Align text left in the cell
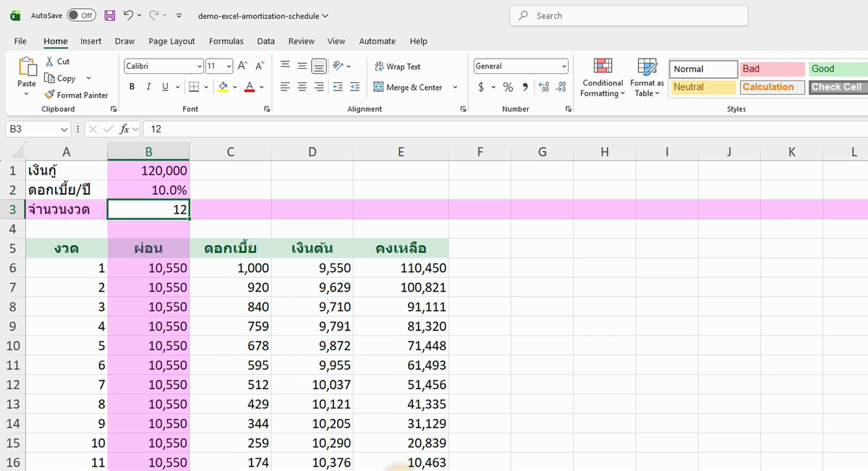This screenshot has height=471, width=868. click(285, 87)
